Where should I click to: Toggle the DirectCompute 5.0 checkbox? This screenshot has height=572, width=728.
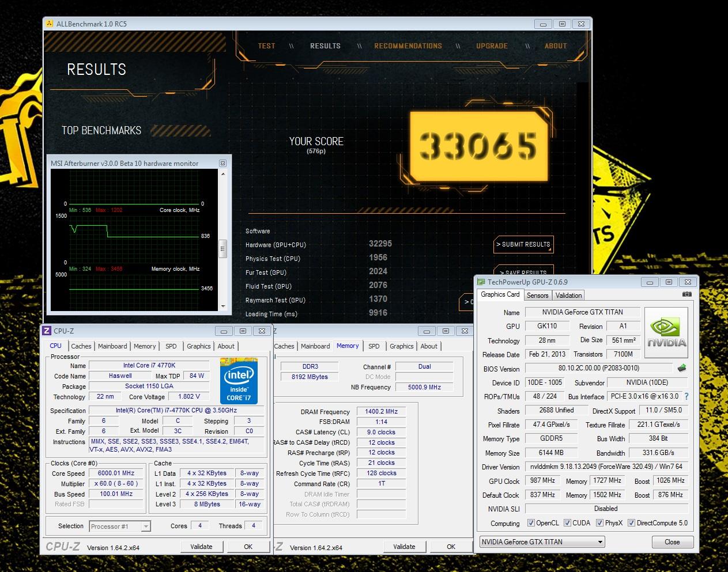(x=631, y=523)
